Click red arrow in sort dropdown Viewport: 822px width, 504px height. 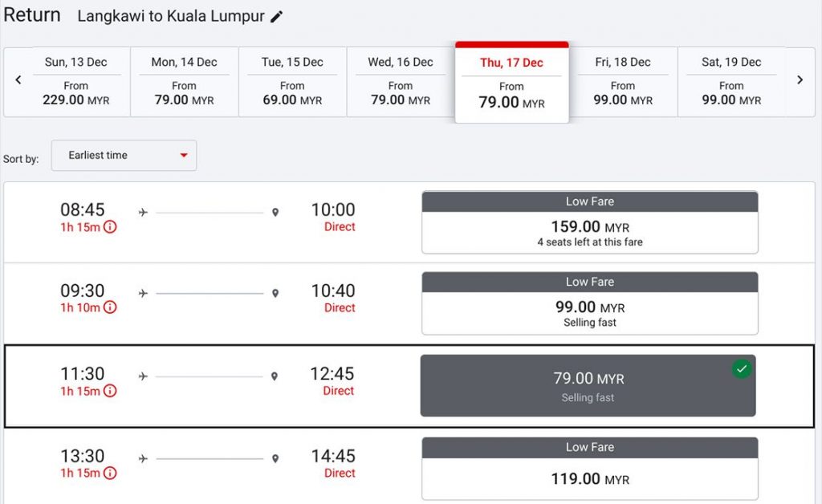pyautogui.click(x=184, y=155)
